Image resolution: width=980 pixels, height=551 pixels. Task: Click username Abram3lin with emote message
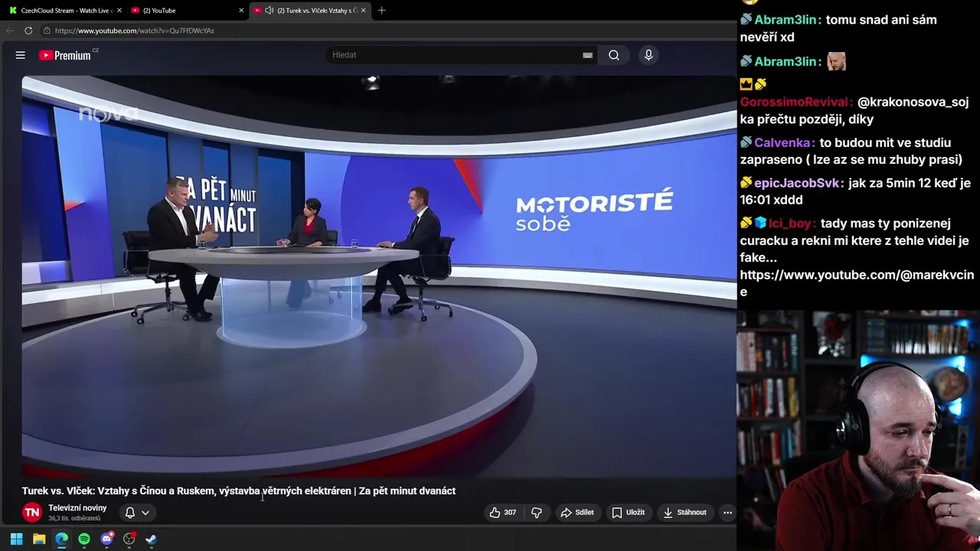coord(788,62)
